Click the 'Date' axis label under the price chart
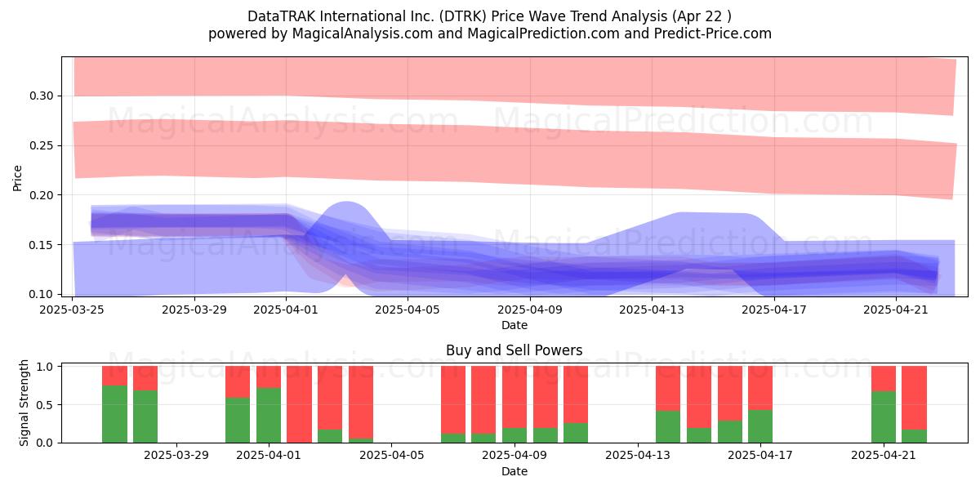This screenshot has height=490, width=980. pyautogui.click(x=514, y=325)
